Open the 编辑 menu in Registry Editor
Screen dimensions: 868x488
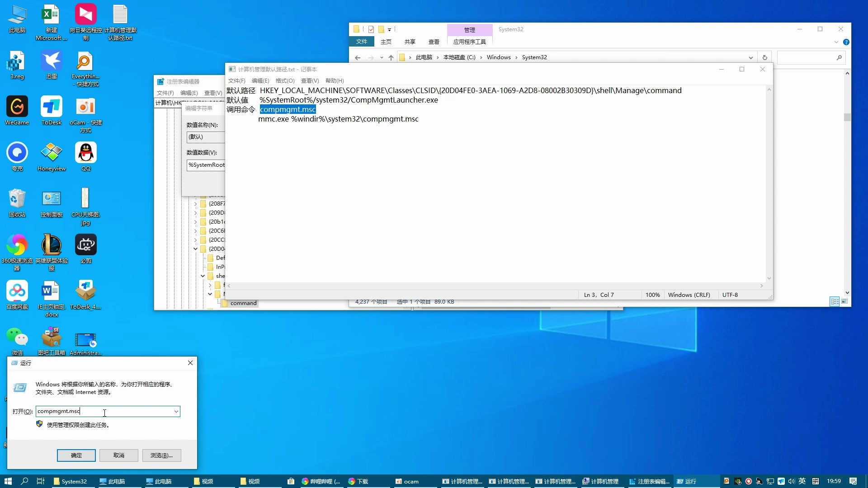(x=187, y=93)
